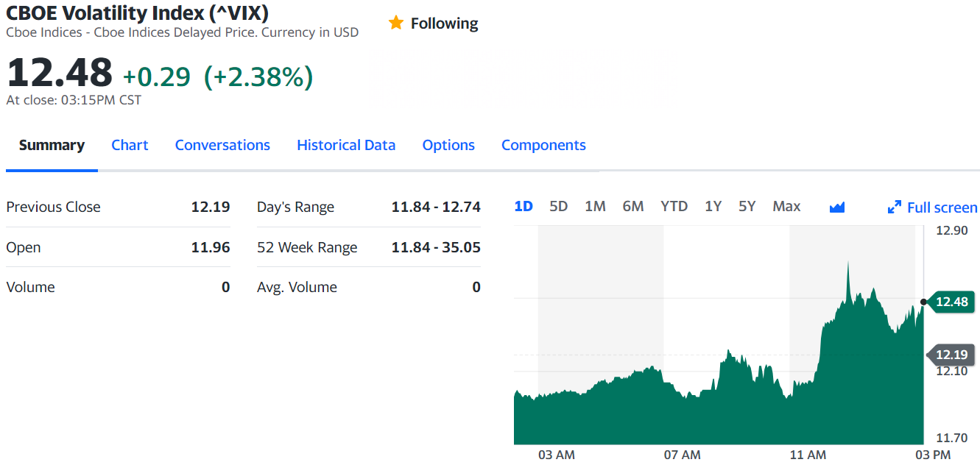Click the Cboe Indices delayed price subtitle
Viewport: 980px width, 465px height.
[x=183, y=32]
